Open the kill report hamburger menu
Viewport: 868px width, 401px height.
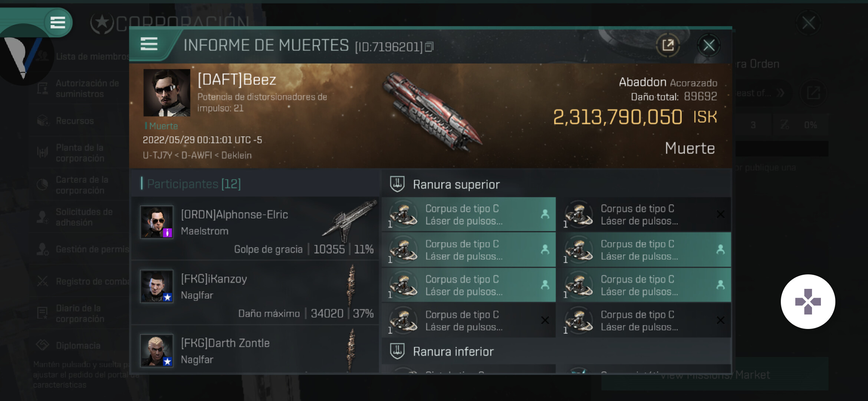[149, 44]
